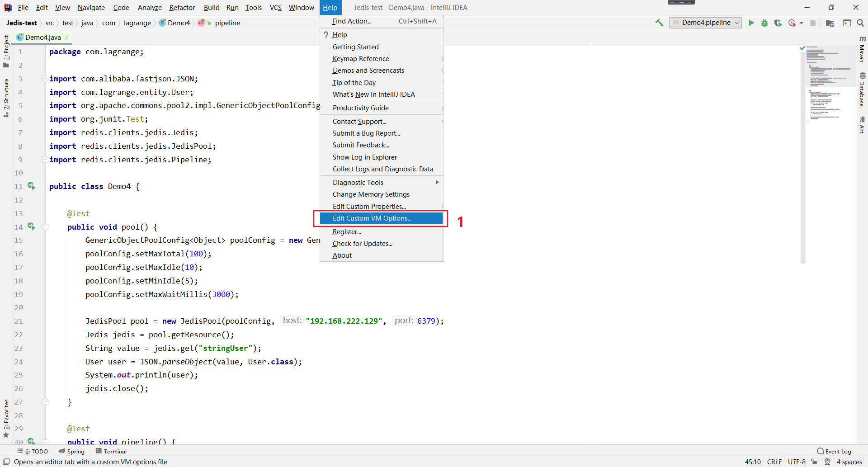Run with Coverage shield icon
868x467 pixels.
pyautogui.click(x=778, y=23)
